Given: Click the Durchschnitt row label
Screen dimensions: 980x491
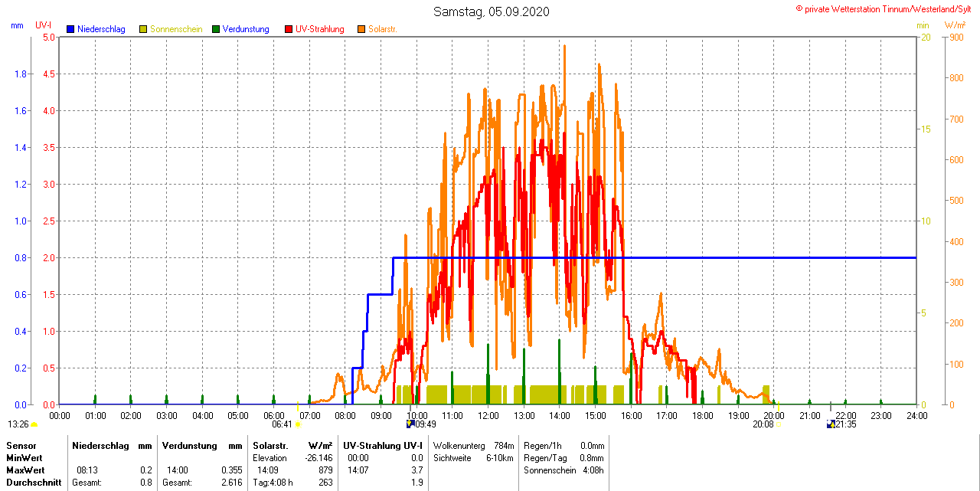Looking at the screenshot, I should (32, 483).
